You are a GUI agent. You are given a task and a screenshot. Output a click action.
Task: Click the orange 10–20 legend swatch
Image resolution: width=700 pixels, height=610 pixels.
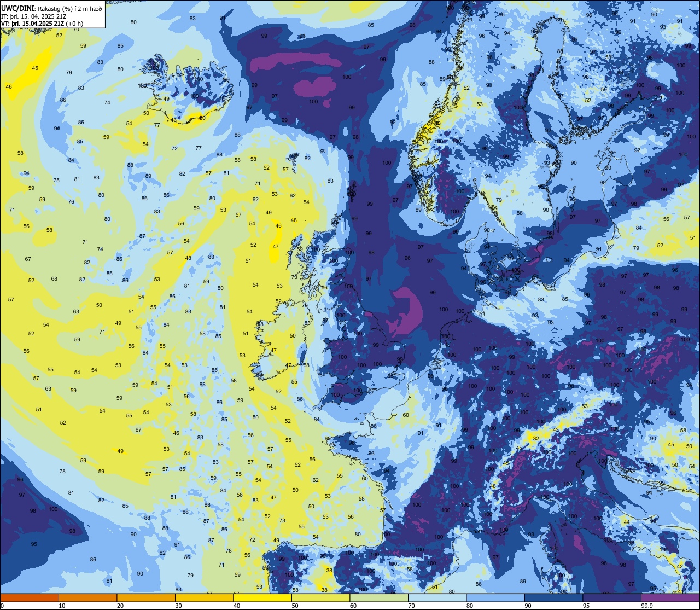(x=87, y=598)
